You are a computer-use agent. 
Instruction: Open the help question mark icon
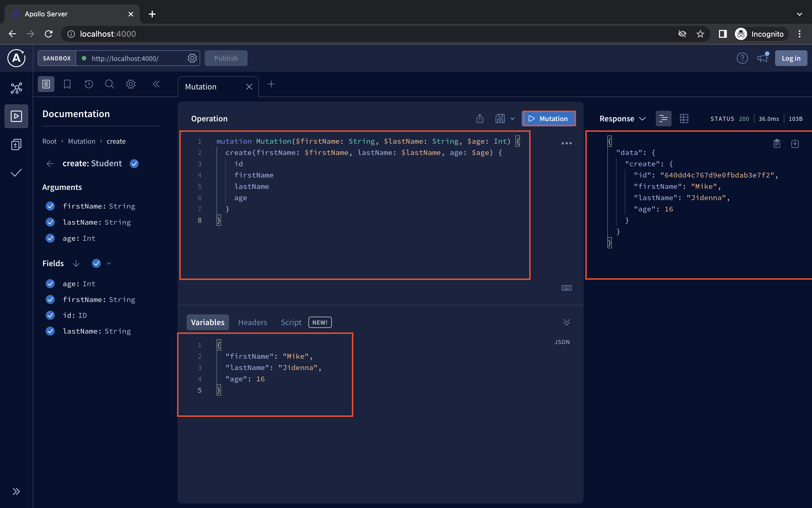(x=742, y=58)
